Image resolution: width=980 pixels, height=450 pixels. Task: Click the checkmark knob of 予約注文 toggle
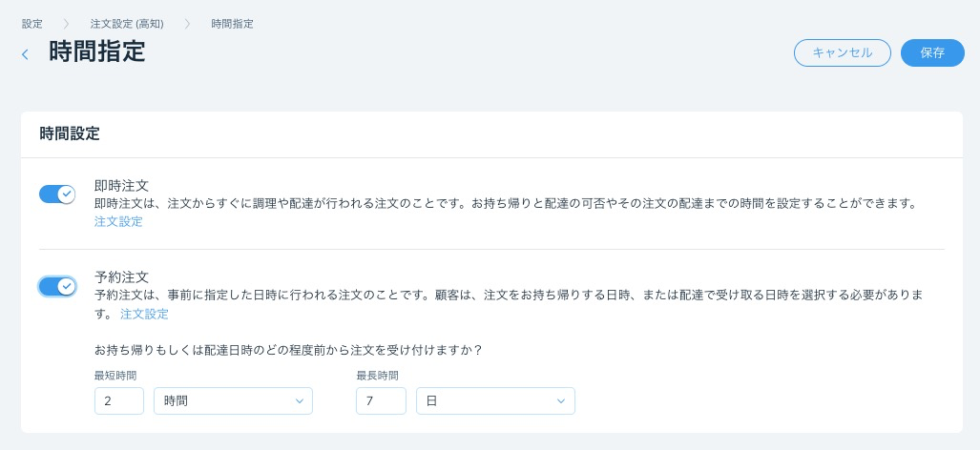pyautogui.click(x=67, y=286)
